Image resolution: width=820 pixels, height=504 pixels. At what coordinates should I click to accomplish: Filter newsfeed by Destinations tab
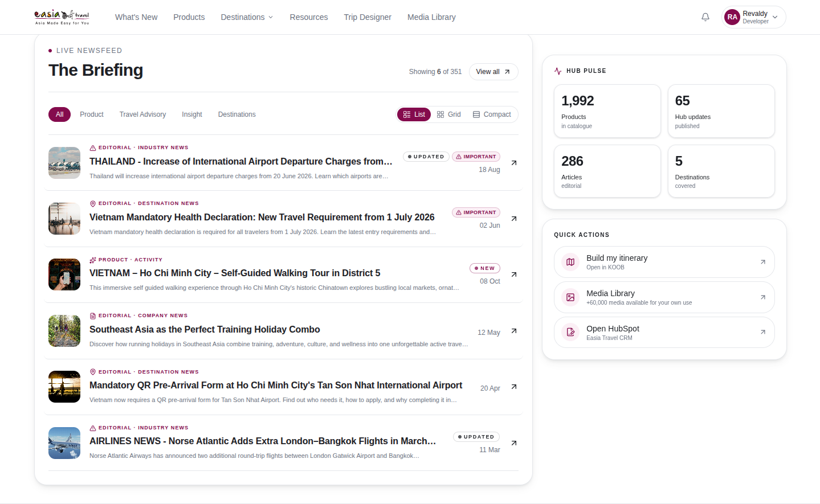(236, 114)
